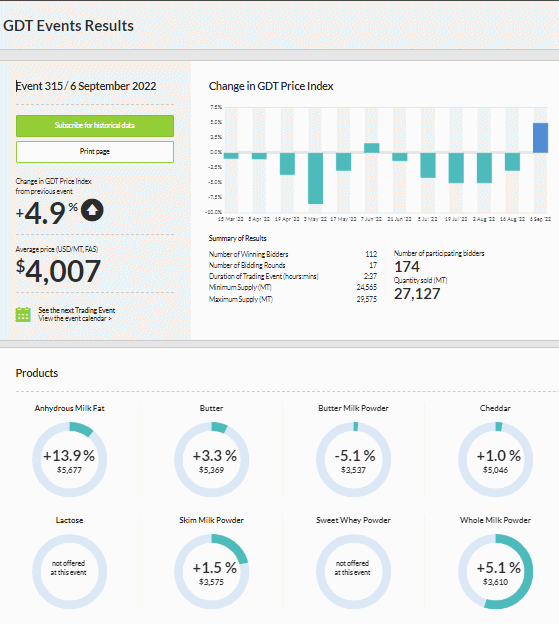The height and width of the screenshot is (624, 559).
Task: Click the Change in GDT Price Index chart title
Action: [271, 86]
